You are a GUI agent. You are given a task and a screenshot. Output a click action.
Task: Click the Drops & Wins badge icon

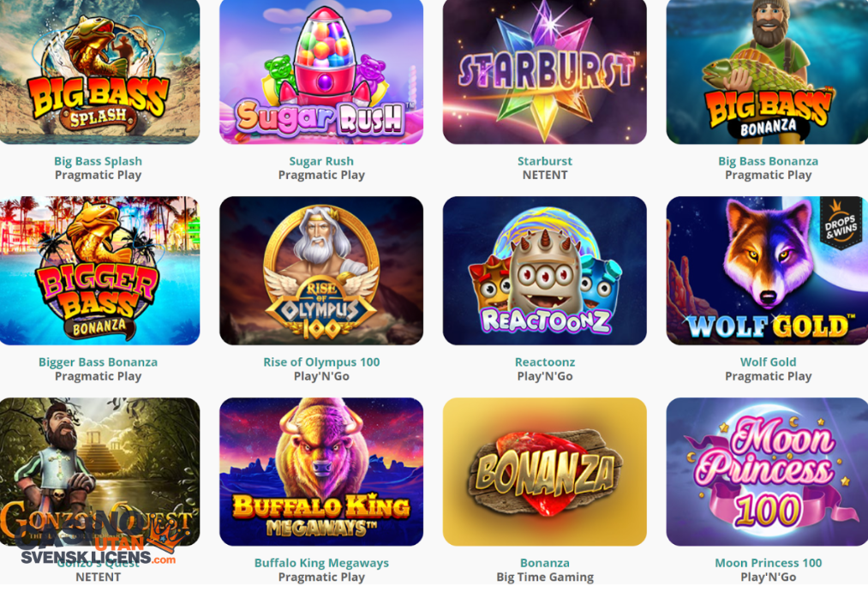[841, 223]
